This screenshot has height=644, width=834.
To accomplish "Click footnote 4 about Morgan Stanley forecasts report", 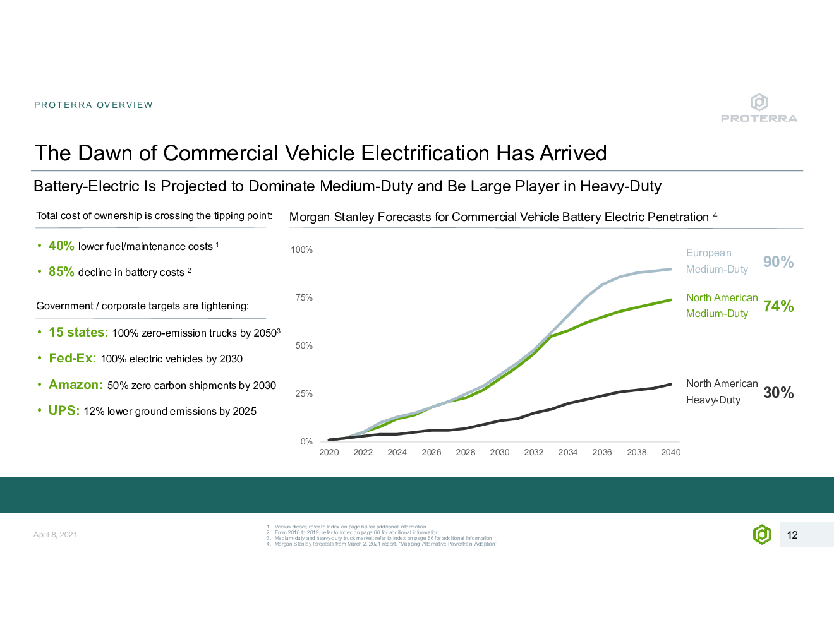I will 382,544.
